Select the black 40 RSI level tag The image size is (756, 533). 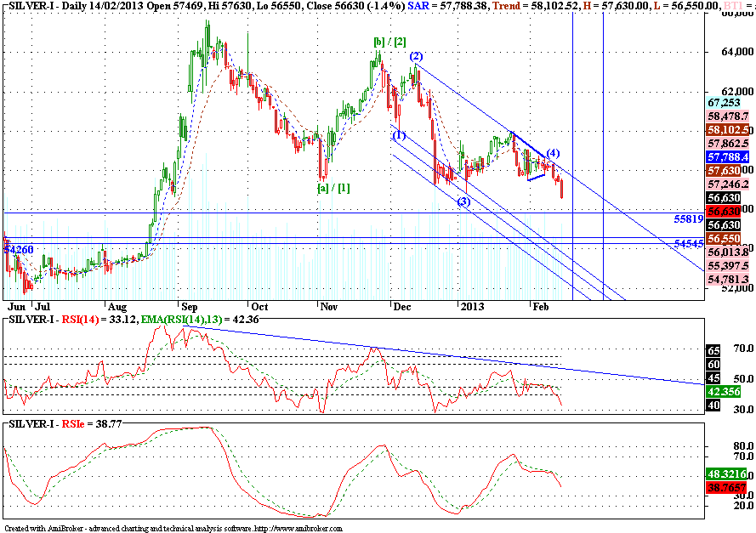click(x=713, y=405)
